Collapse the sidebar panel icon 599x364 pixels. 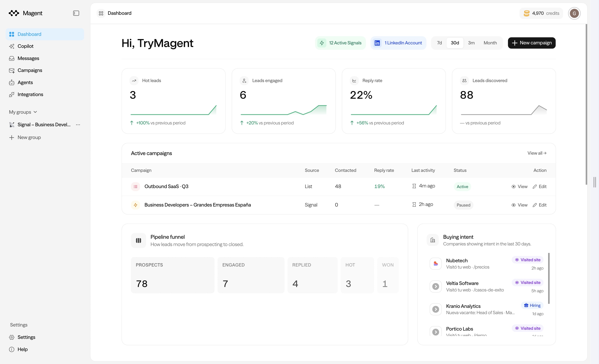[x=76, y=13]
